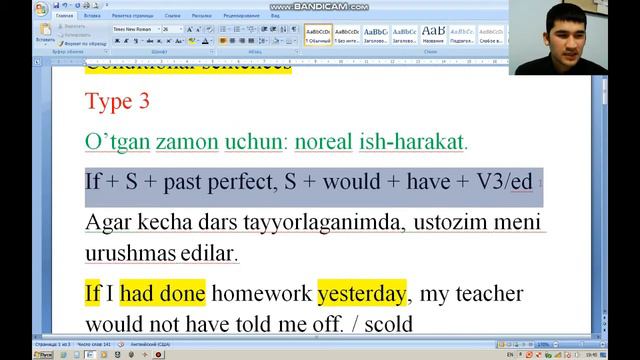Sort the selected text alphabetically
This screenshot has width=640, height=360.
tap(283, 29)
